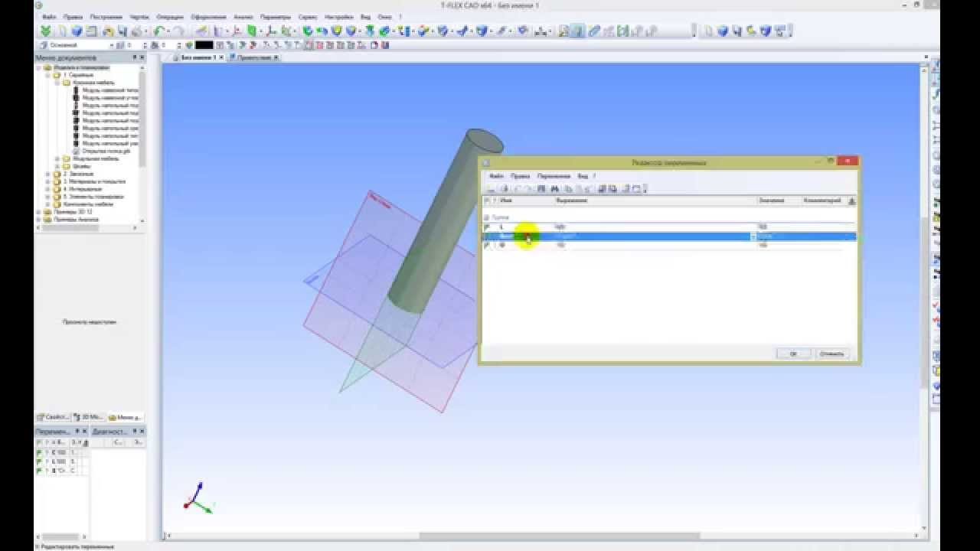The height and width of the screenshot is (551, 980).
Task: Expand the Шкафы folder
Action: [57, 166]
